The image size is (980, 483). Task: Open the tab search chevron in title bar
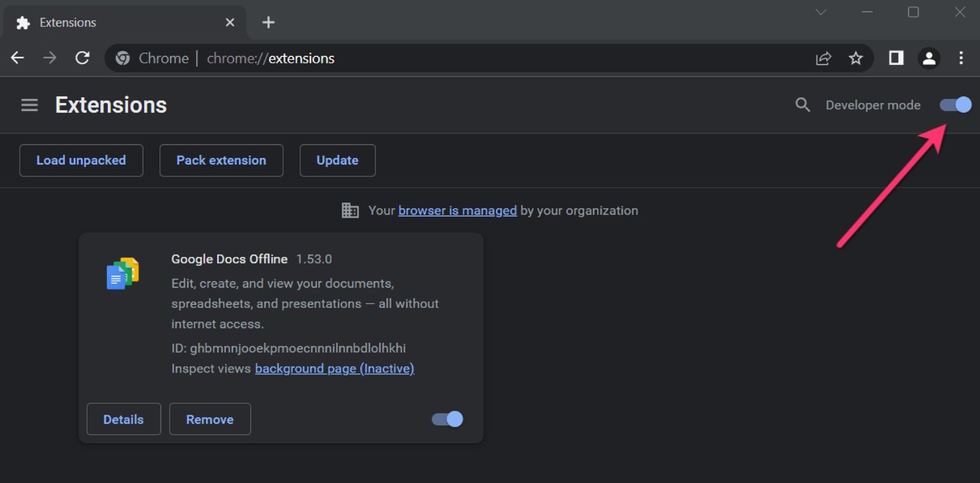[x=820, y=12]
